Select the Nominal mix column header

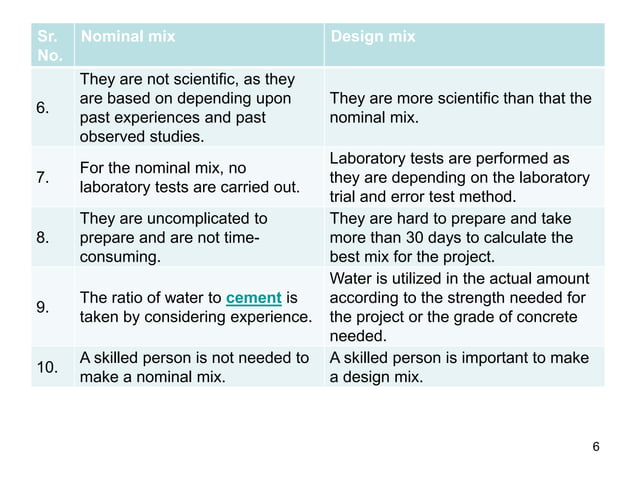[x=128, y=37]
